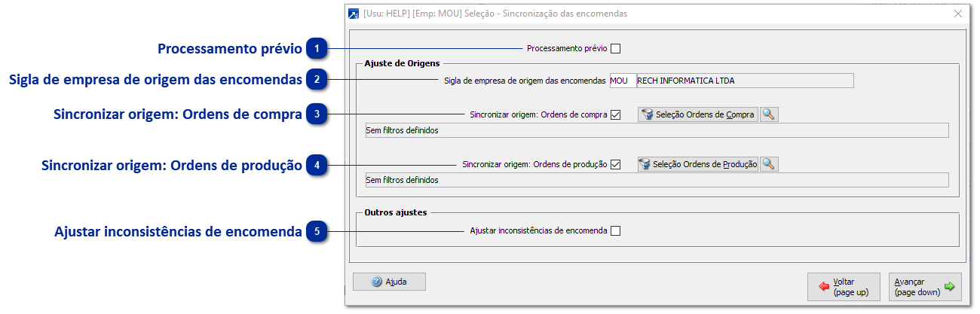Proceed with the Avançar button
The height and width of the screenshot is (314, 980).
click(924, 286)
